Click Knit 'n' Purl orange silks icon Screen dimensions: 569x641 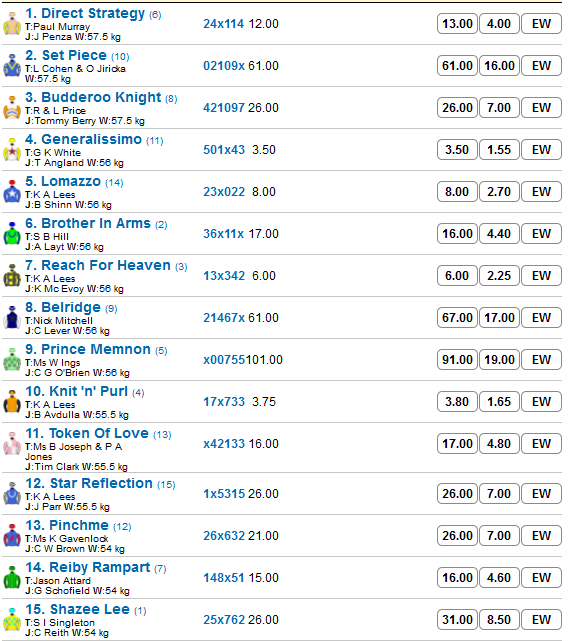[x=12, y=402]
